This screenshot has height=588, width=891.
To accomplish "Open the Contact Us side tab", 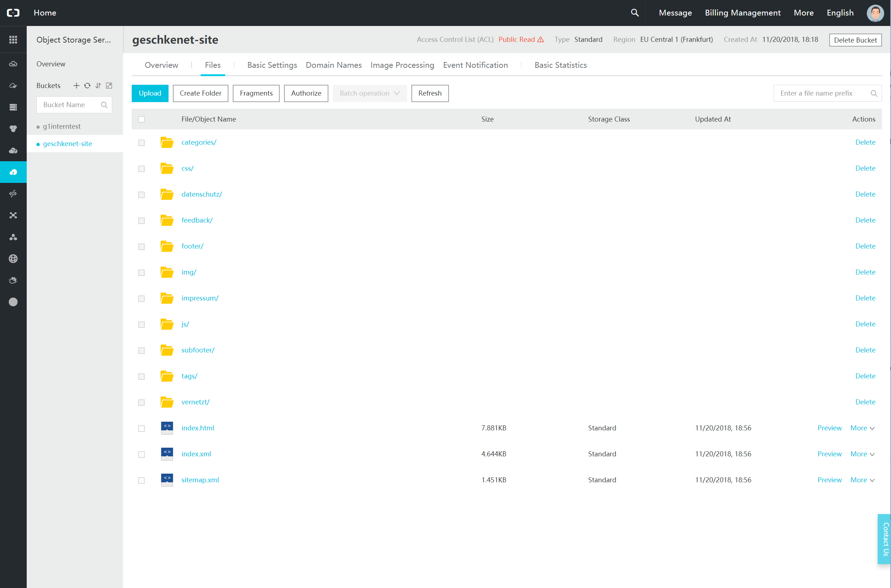I will pos(884,539).
